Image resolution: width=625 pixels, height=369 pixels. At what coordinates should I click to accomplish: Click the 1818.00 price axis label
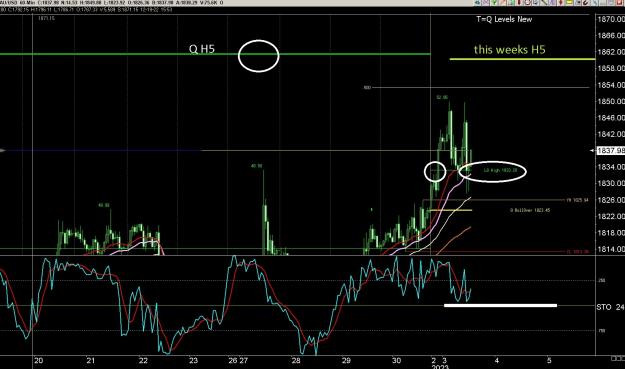(x=611, y=232)
